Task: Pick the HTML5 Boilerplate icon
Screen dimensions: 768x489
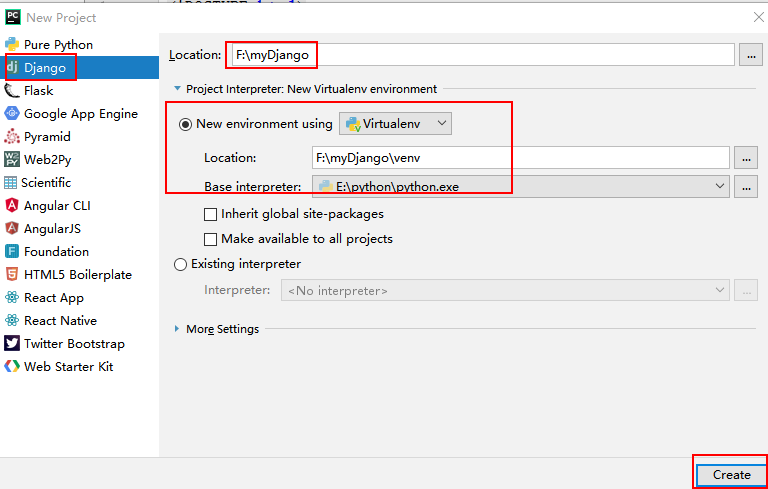Action: tap(12, 275)
